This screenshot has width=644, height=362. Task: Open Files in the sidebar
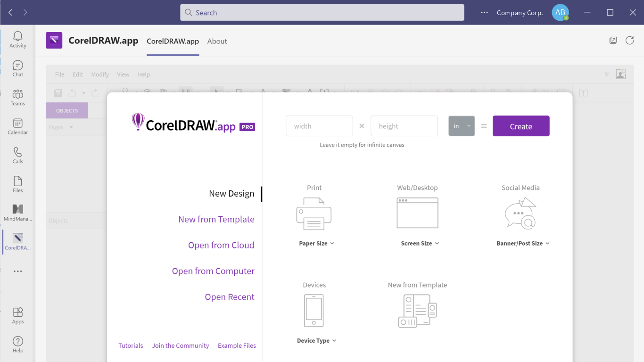[x=18, y=184]
